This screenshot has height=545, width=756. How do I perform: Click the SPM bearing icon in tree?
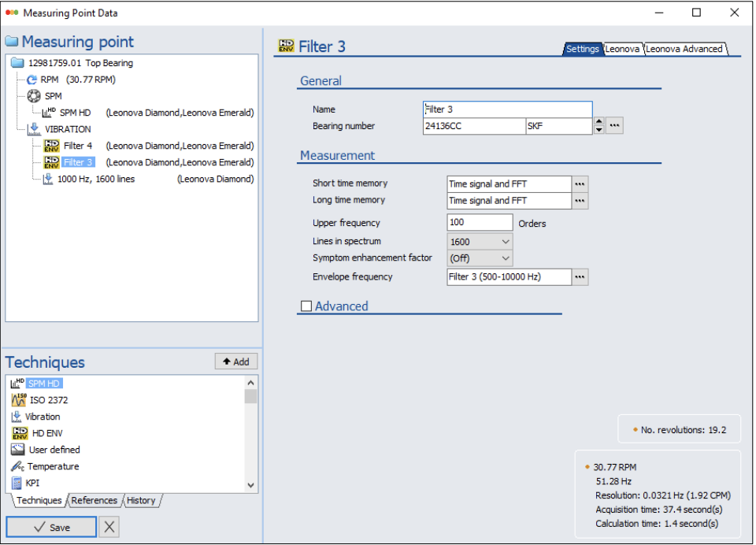(x=34, y=96)
